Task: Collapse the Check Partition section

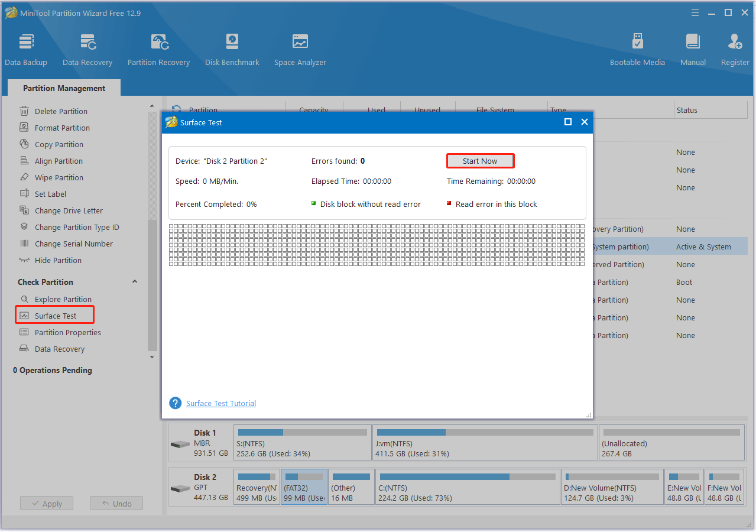Action: click(x=135, y=282)
